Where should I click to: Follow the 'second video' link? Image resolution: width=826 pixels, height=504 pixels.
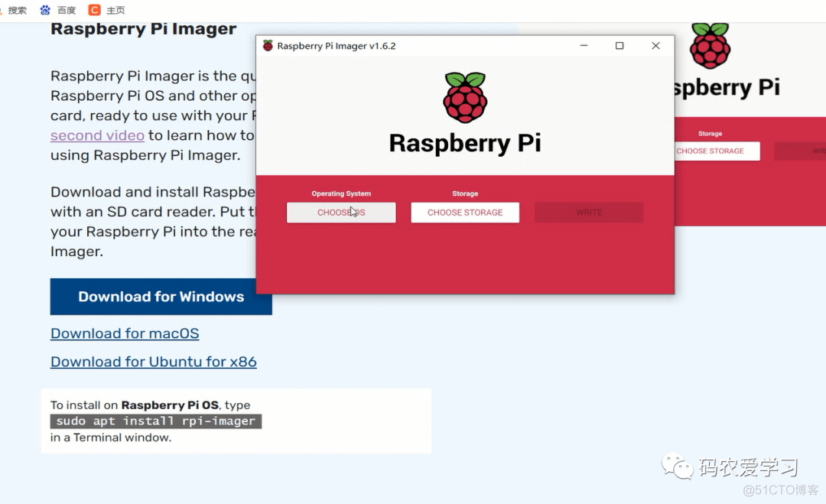[x=97, y=135]
